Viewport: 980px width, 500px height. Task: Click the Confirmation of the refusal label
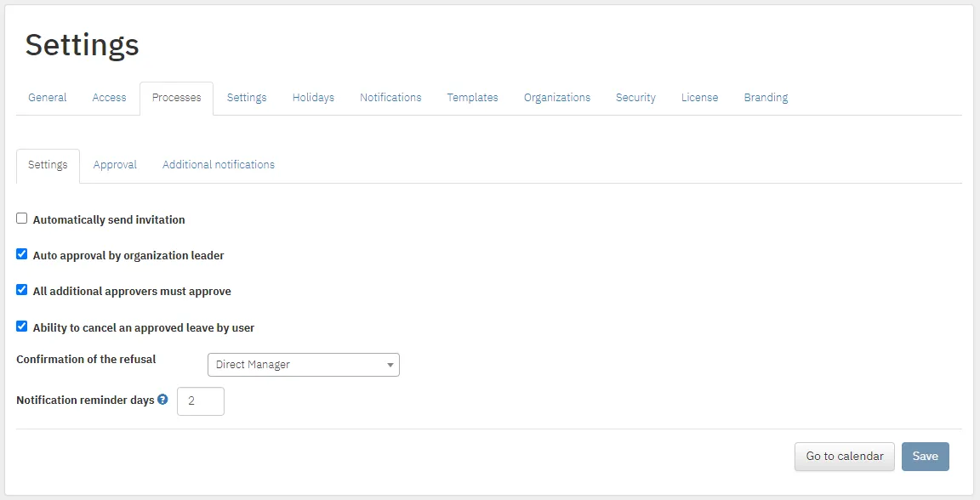pos(86,360)
